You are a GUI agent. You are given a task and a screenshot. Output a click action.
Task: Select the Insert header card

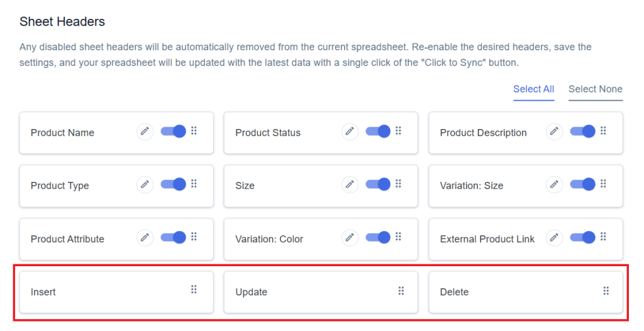(x=116, y=292)
